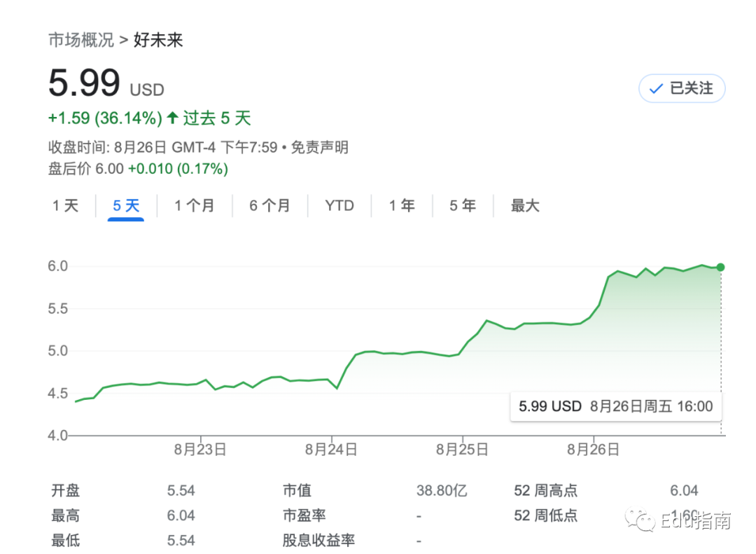Open the 免责声明 disclaimer link
Image resolution: width=756 pixels, height=554 pixels.
(320, 147)
